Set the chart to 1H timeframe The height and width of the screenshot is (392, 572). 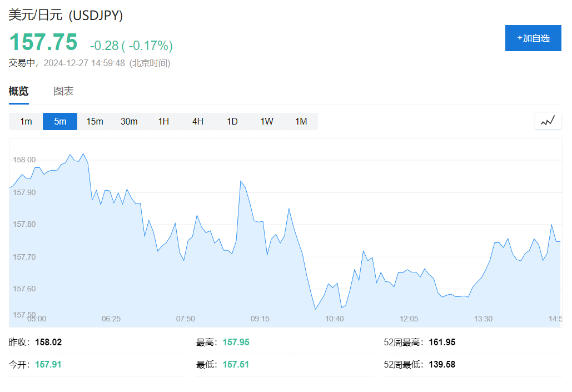pyautogui.click(x=163, y=121)
